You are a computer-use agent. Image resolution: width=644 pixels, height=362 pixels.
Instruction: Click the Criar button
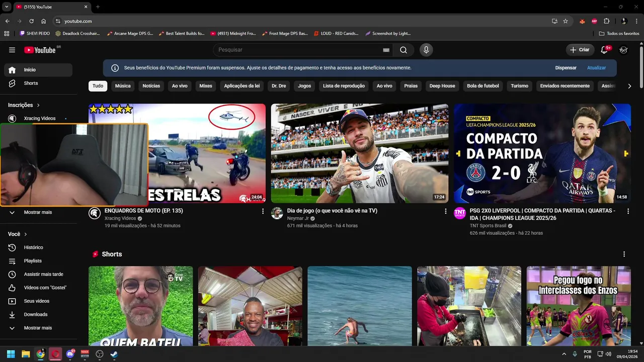click(579, 50)
